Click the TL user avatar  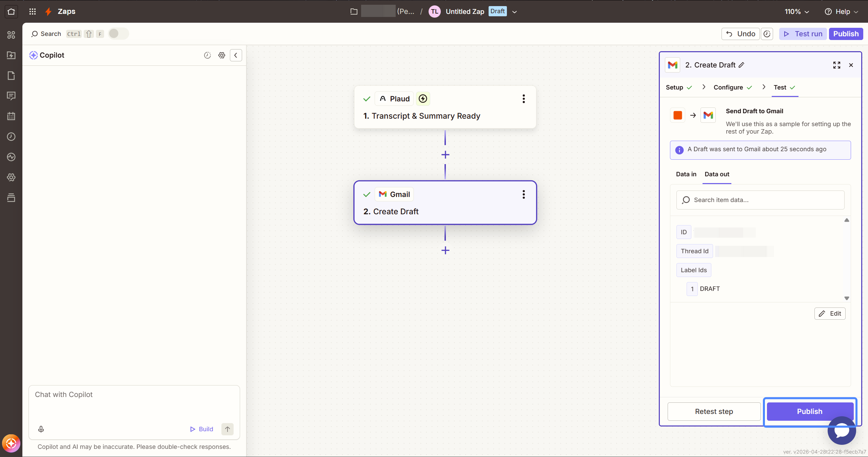(434, 12)
